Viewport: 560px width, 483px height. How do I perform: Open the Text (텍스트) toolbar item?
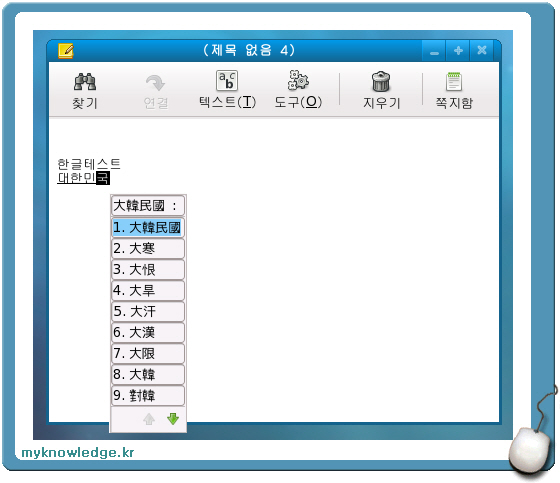pos(228,90)
